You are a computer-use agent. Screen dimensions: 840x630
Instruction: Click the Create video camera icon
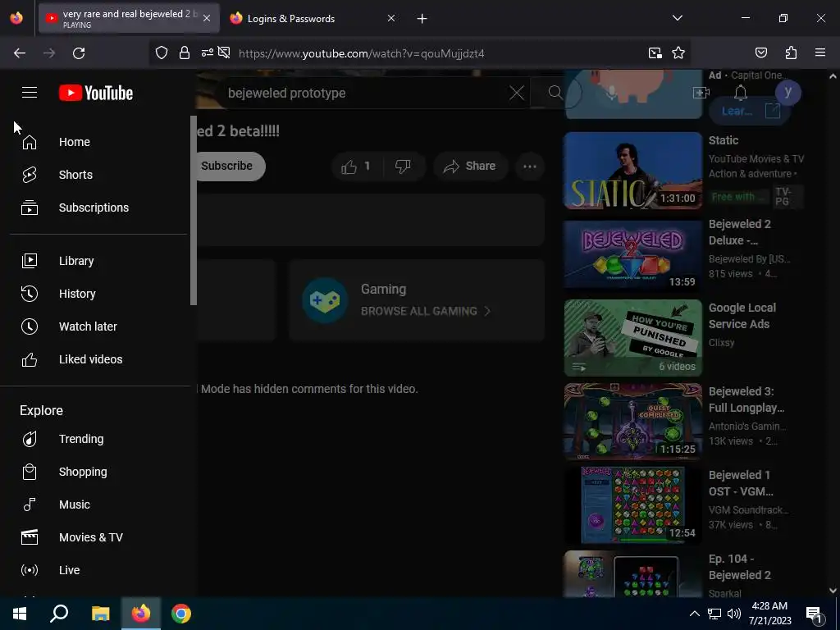(701, 93)
